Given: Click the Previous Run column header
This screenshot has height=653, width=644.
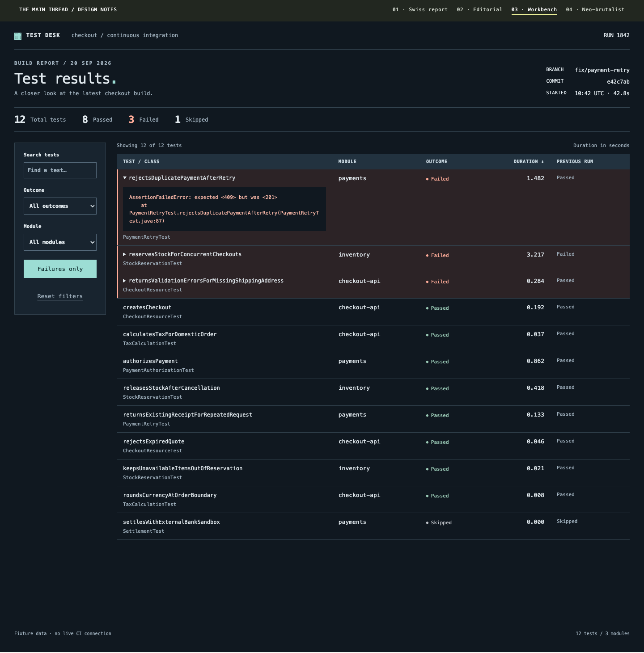Looking at the screenshot, I should (x=575, y=162).
